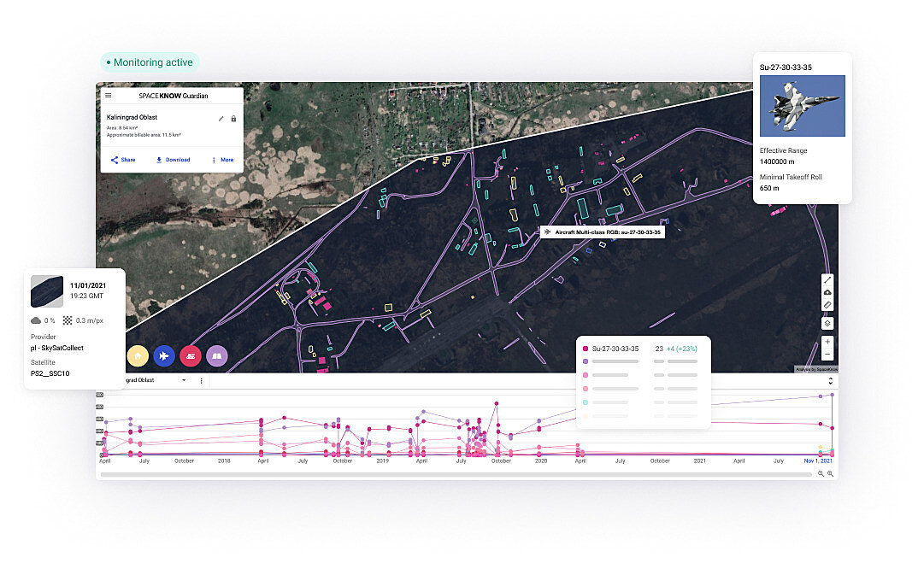Open the area dropdown below the map
Image resolution: width=924 pixels, height=569 pixels.
(183, 380)
